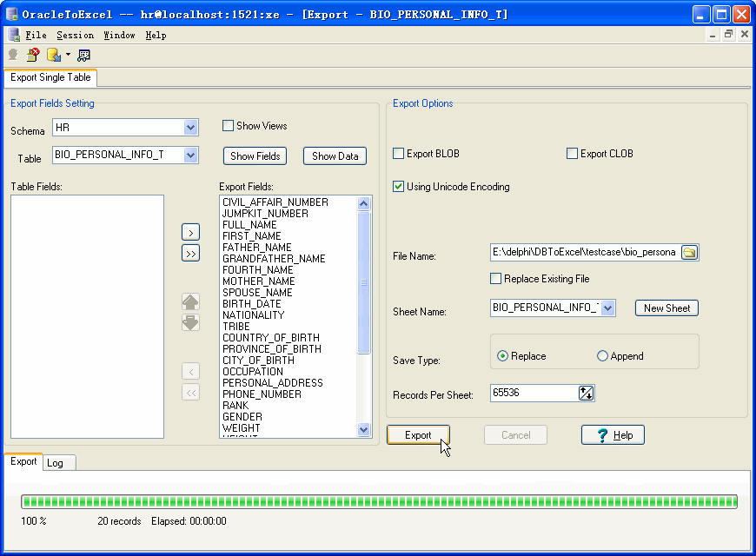Click the add single field arrow button
756x556 pixels.
[x=190, y=233]
